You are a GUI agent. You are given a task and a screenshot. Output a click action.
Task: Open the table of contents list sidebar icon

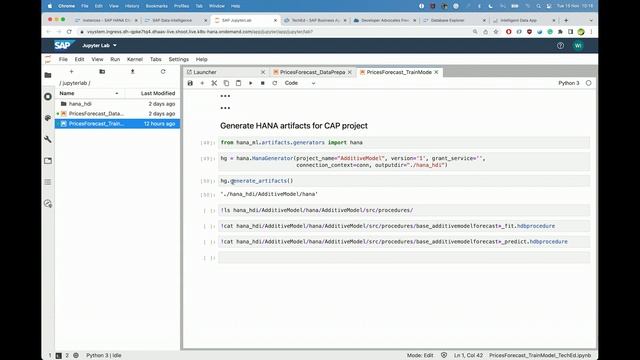pos(48,182)
